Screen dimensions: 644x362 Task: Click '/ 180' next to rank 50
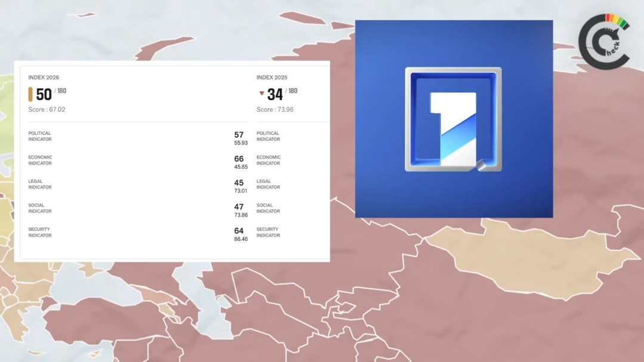(60, 91)
